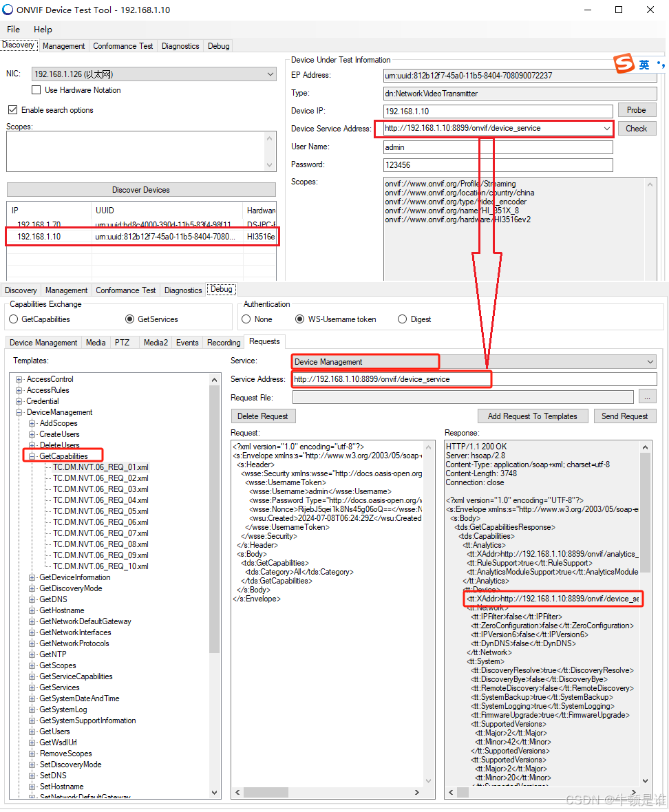
Task: Click the Discover Devices button
Action: (141, 189)
